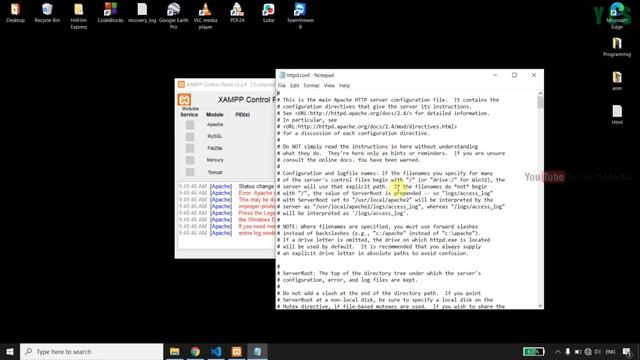This screenshot has width=640, height=360.
Task: Click the line '# This is the main Apache'
Action: (x=388, y=100)
